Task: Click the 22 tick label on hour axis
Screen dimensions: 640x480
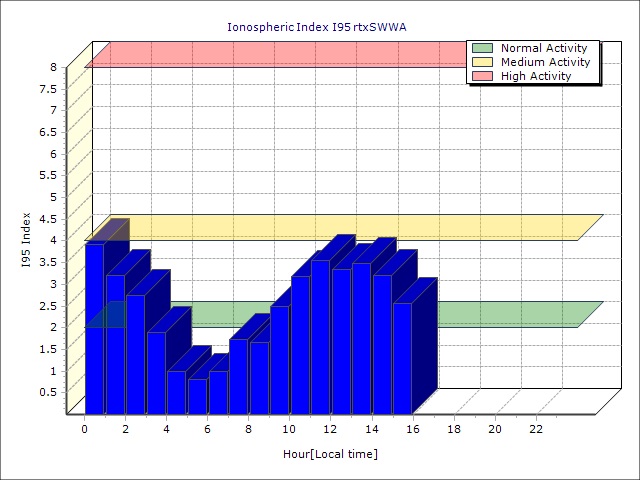Action: click(536, 429)
